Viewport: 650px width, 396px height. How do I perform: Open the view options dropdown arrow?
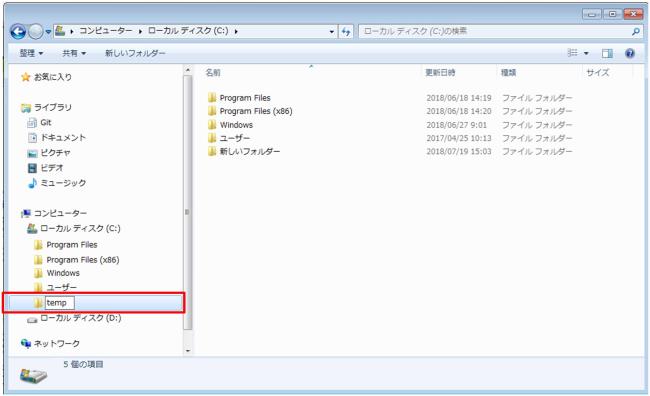(586, 53)
